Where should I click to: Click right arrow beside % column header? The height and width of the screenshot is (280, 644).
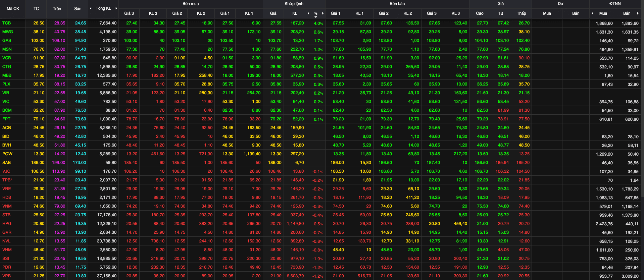(x=323, y=13)
